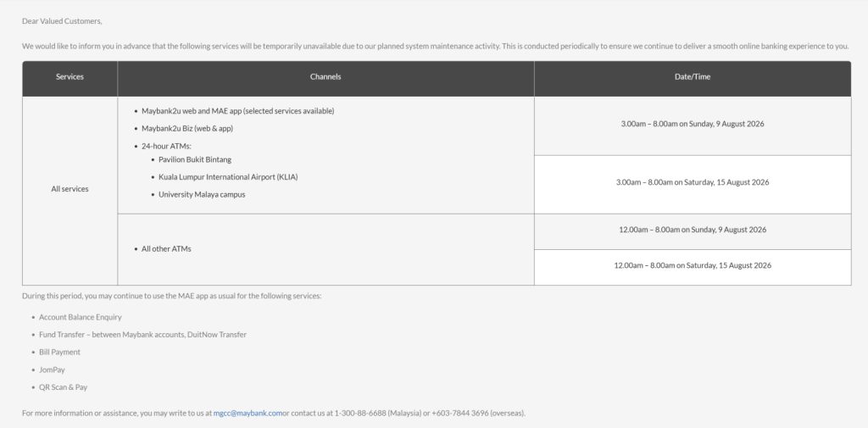
Task: Click '3.00am – 8.00am on Sunday, 9 August 2026'
Action: click(x=693, y=124)
